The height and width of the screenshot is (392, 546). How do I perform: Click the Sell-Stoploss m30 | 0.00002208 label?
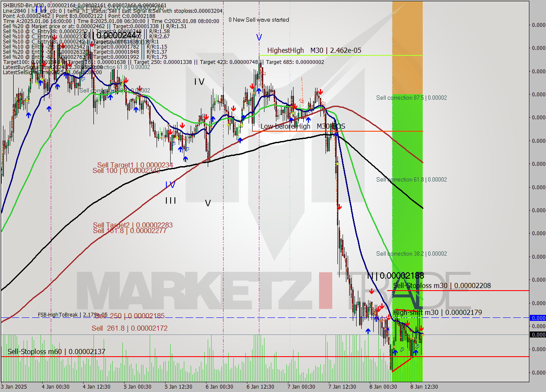coord(442,286)
